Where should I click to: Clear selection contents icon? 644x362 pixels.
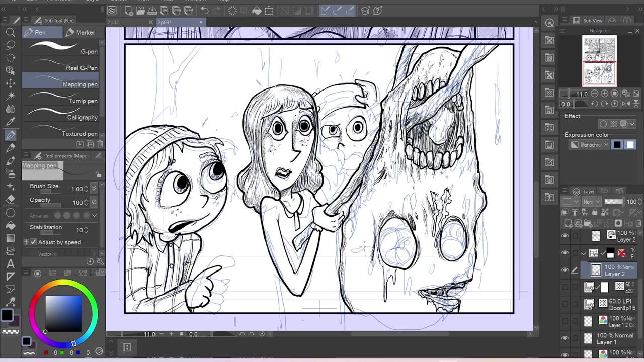tap(232, 11)
